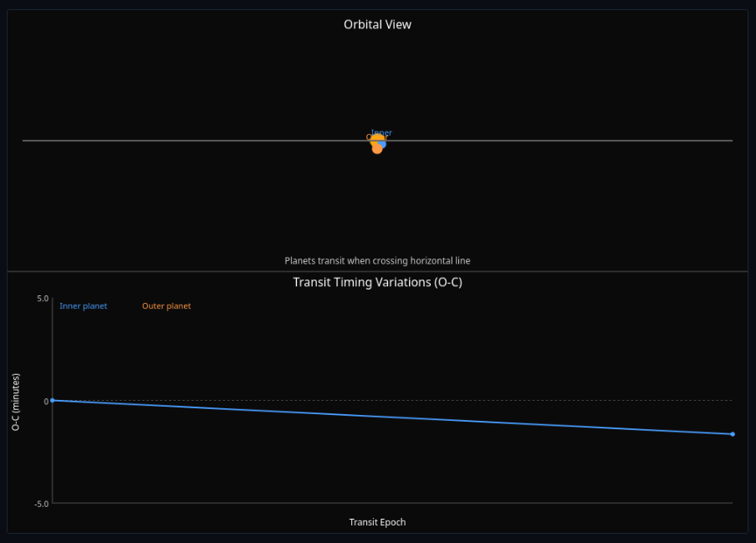The image size is (756, 543).
Task: Click the 5.0 y-axis tick label
Action: (x=42, y=299)
